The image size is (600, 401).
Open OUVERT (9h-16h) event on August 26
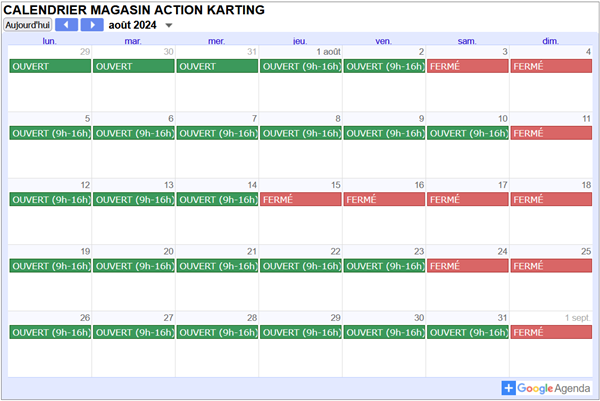tap(50, 332)
